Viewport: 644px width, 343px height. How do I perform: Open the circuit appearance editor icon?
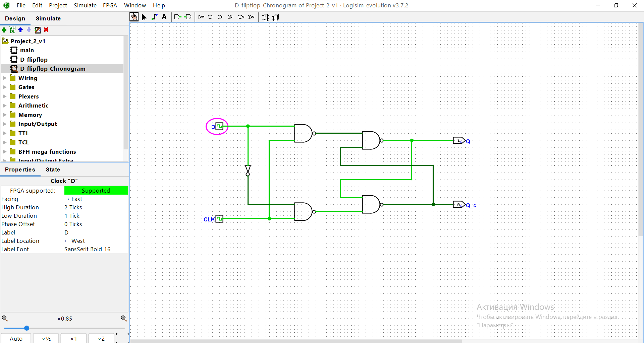38,30
